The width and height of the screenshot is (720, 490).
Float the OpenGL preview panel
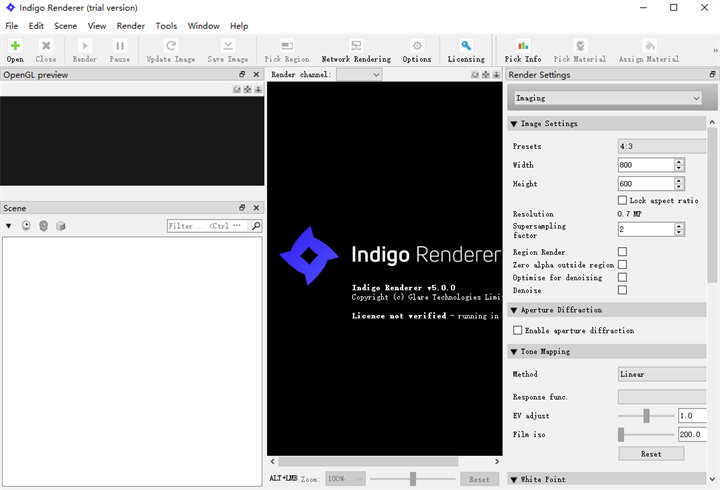[x=242, y=74]
